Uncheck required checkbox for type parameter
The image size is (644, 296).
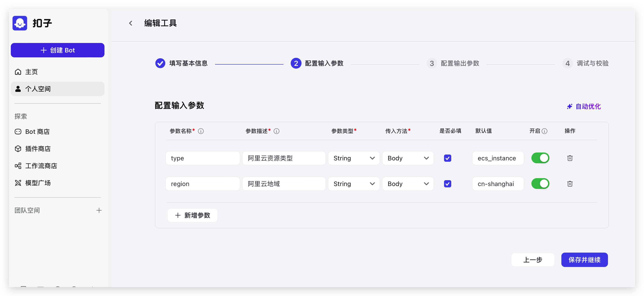tap(447, 158)
